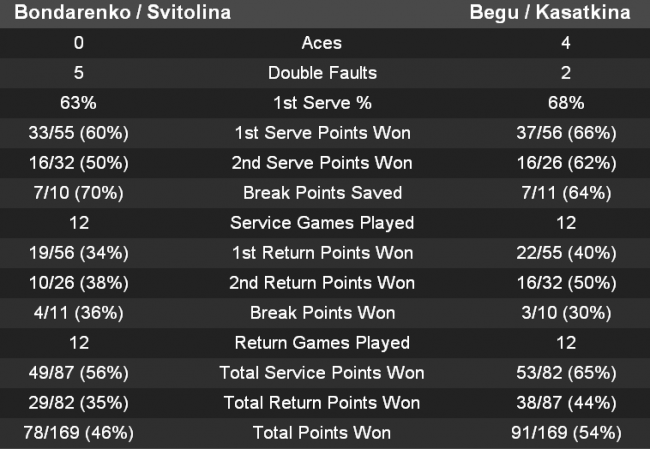Click the Total Return Points Won label
This screenshot has width=650, height=449.
coord(321,403)
